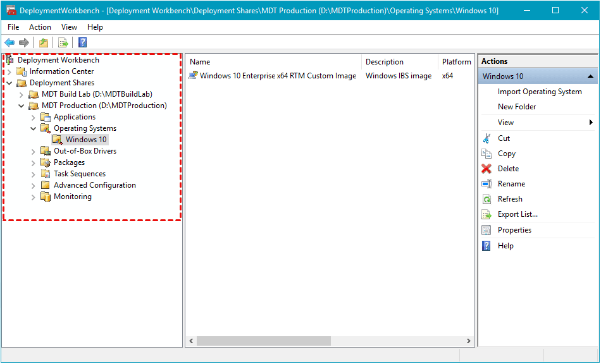Click the Help icon in Actions pane
The width and height of the screenshot is (601, 364).
pyautogui.click(x=486, y=246)
